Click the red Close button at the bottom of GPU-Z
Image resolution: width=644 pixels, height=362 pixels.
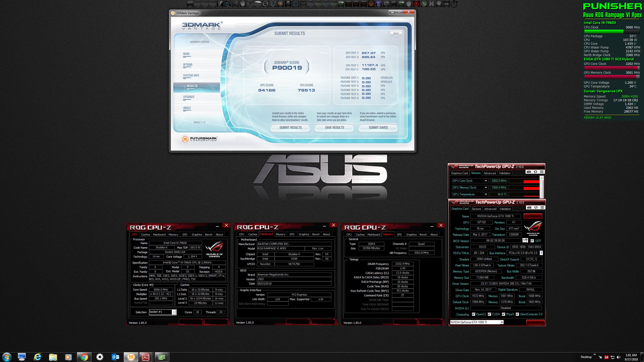(x=535, y=322)
